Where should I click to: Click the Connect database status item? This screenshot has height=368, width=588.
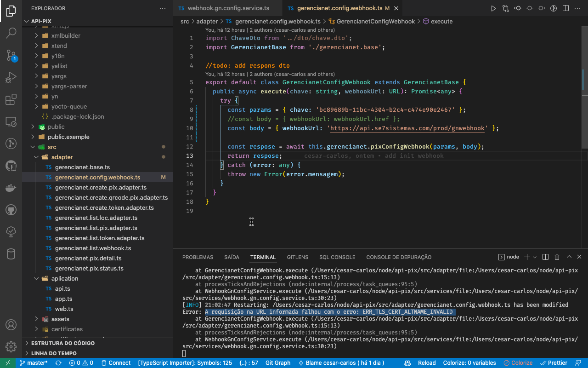click(116, 363)
